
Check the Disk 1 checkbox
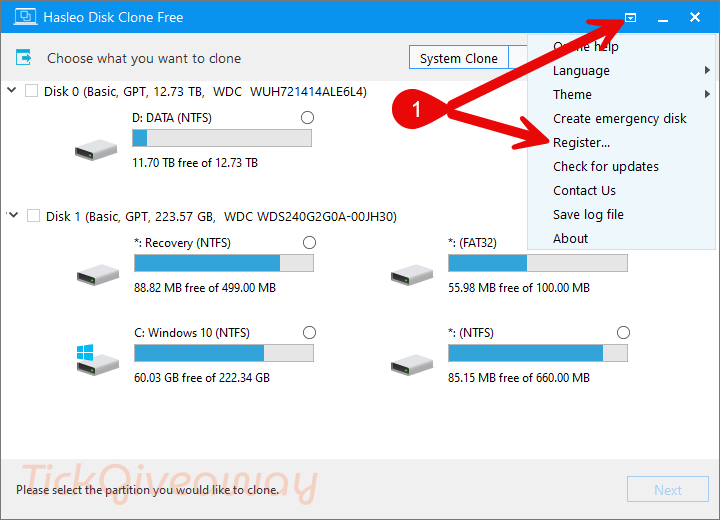tap(33, 215)
